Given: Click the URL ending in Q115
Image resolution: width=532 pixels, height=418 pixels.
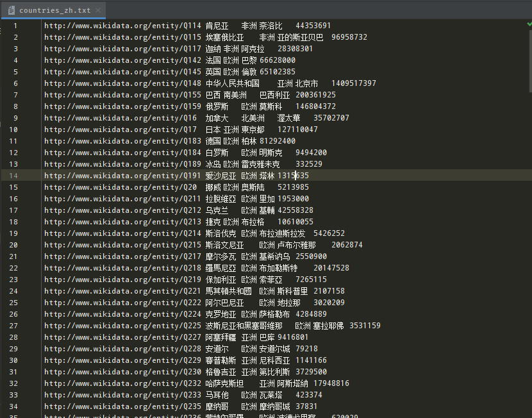Looking at the screenshot, I should pyautogui.click(x=122, y=37).
